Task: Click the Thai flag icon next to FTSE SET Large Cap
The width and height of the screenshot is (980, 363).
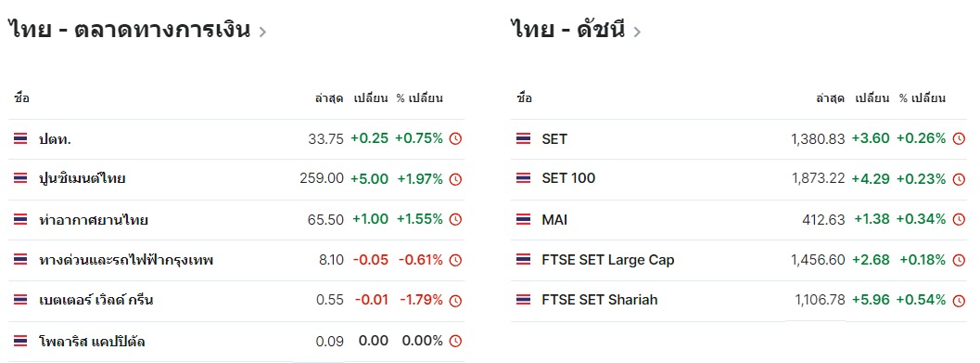Action: 523,260
